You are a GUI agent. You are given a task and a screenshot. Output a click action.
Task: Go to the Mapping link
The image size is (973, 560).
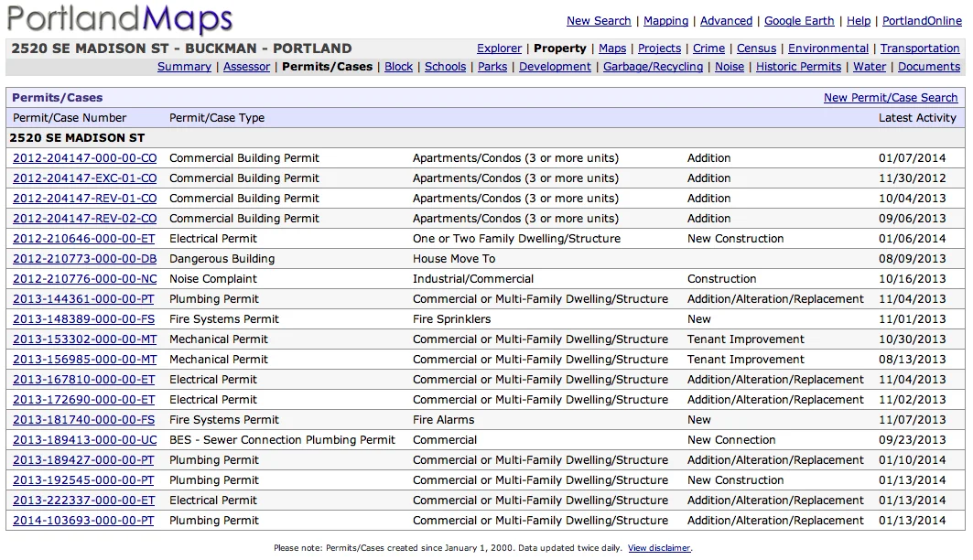665,20
